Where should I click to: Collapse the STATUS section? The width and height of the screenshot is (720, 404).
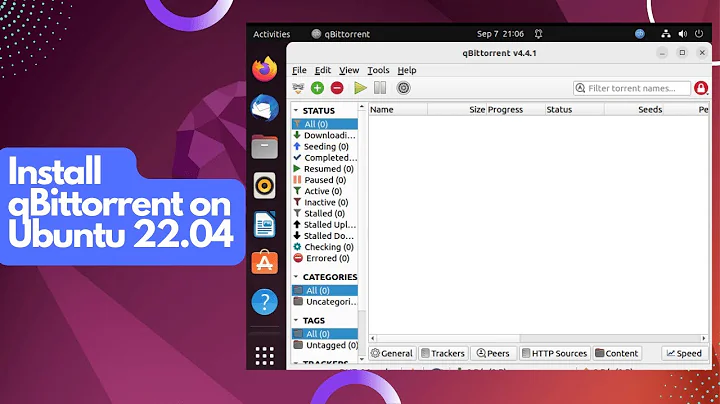click(x=296, y=111)
